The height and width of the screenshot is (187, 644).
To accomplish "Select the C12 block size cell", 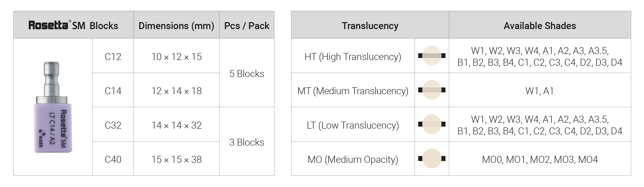I will (x=113, y=57).
